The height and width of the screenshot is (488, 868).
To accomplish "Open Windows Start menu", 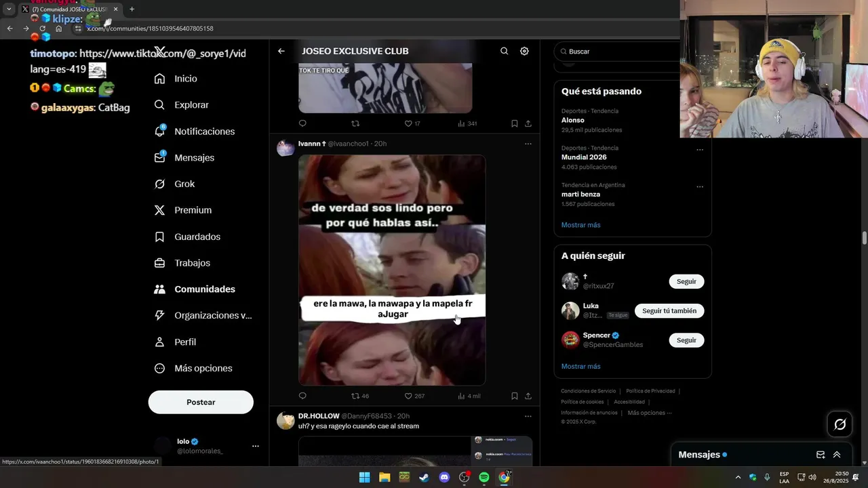I will point(364,477).
